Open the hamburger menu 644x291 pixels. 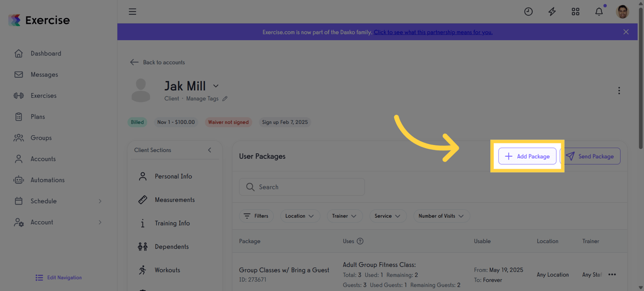132,11
